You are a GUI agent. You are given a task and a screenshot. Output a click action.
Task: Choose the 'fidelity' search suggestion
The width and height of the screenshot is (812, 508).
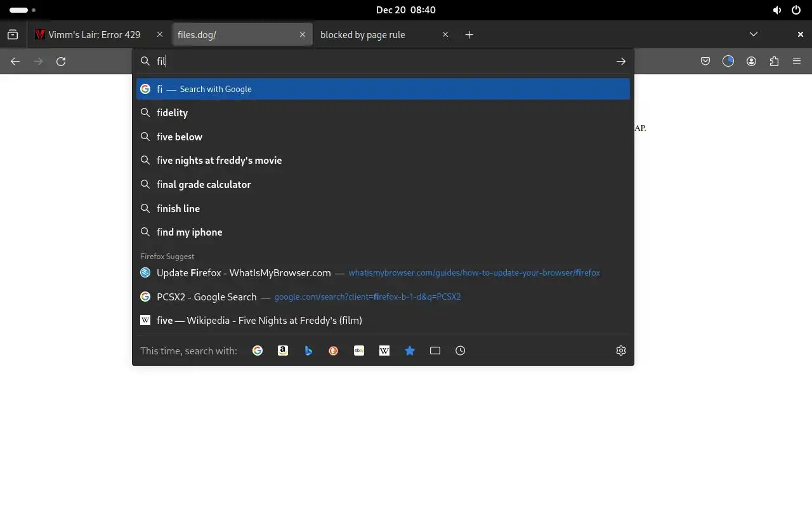pyautogui.click(x=383, y=113)
